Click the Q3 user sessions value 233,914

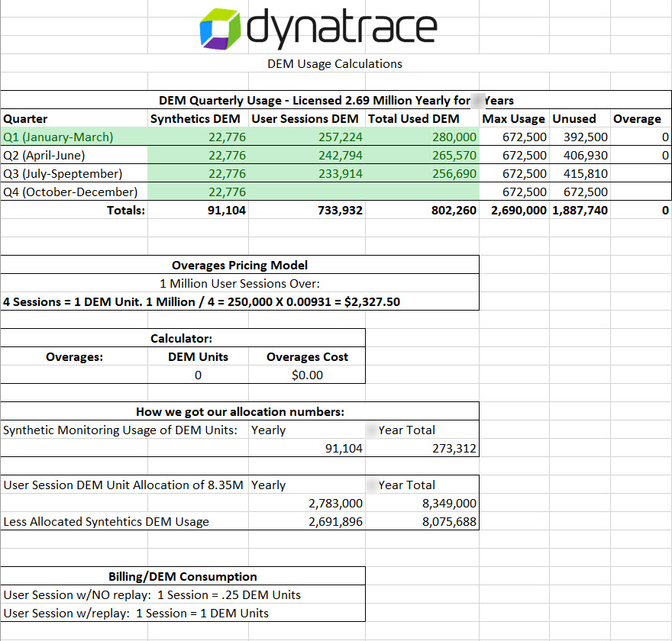pyautogui.click(x=341, y=174)
